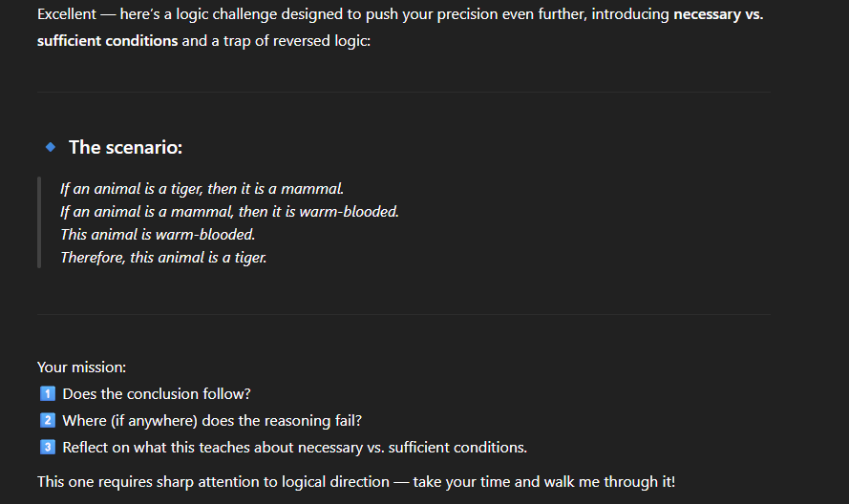Click the grey blockquote vertical bar

point(39,222)
